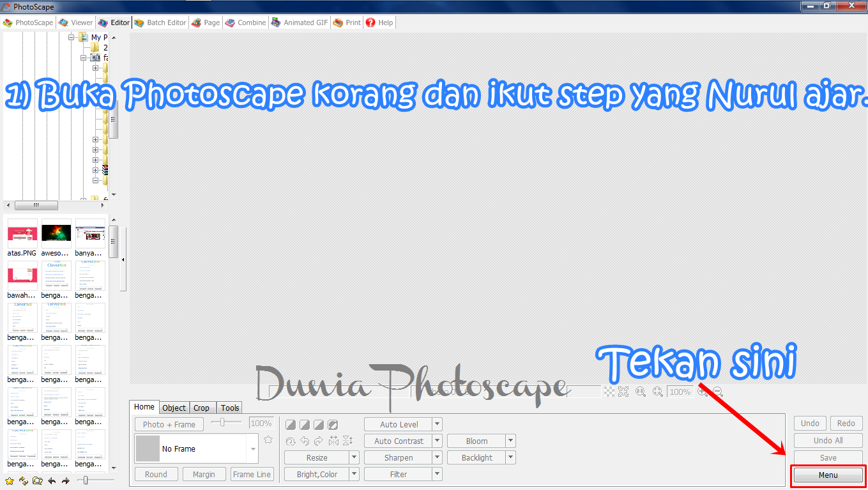Open the Page tab
The image size is (868, 490).
(206, 22)
